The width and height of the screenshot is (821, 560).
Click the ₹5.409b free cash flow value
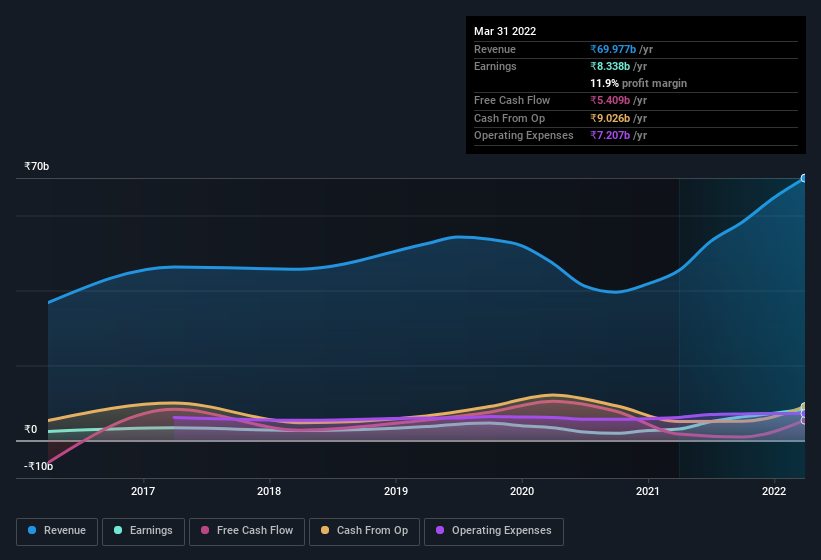[610, 100]
